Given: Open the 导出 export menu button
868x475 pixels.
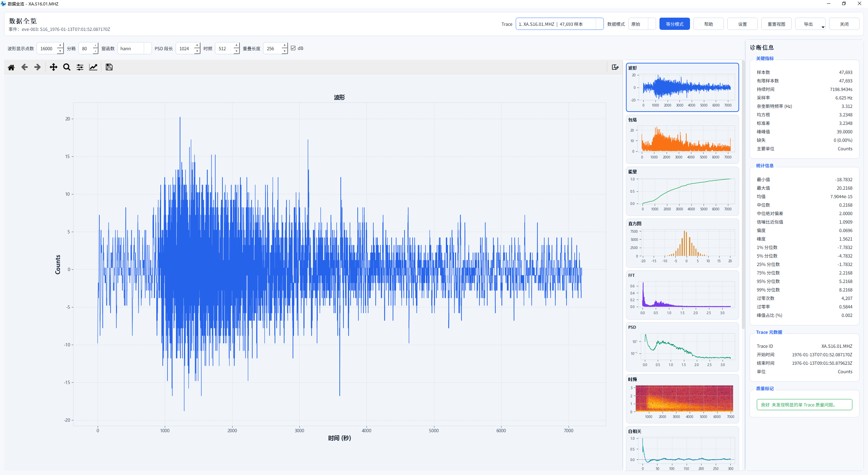Looking at the screenshot, I should [x=810, y=24].
